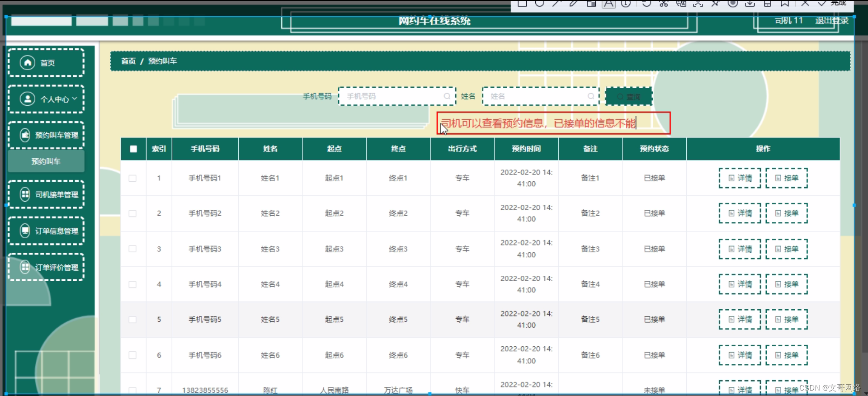868x396 pixels.
Task: Click the home icon beside 首页
Action: 28,62
